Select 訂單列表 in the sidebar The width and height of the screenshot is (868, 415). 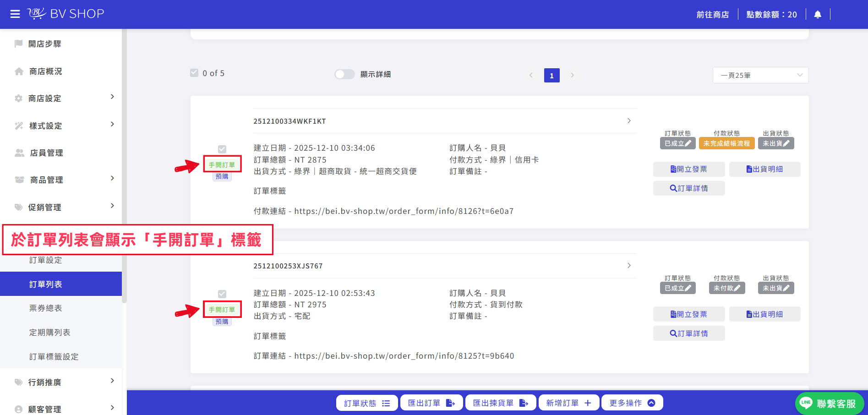coord(61,284)
